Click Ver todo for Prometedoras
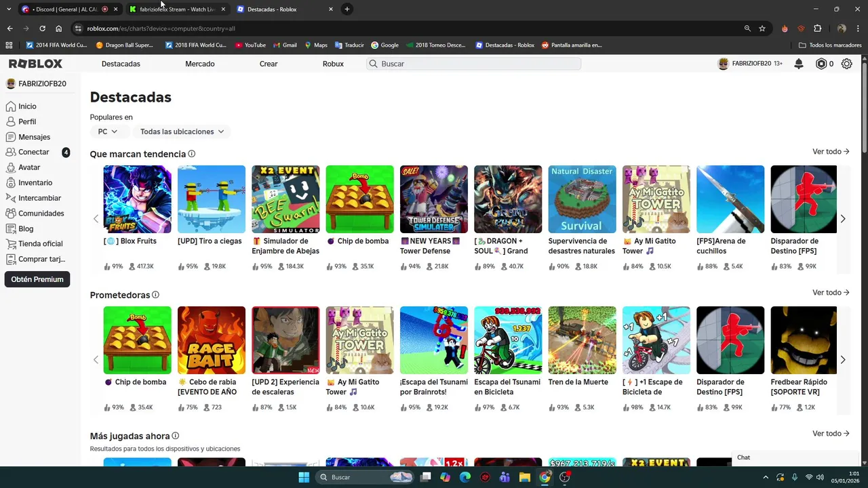The width and height of the screenshot is (868, 488). tap(831, 293)
